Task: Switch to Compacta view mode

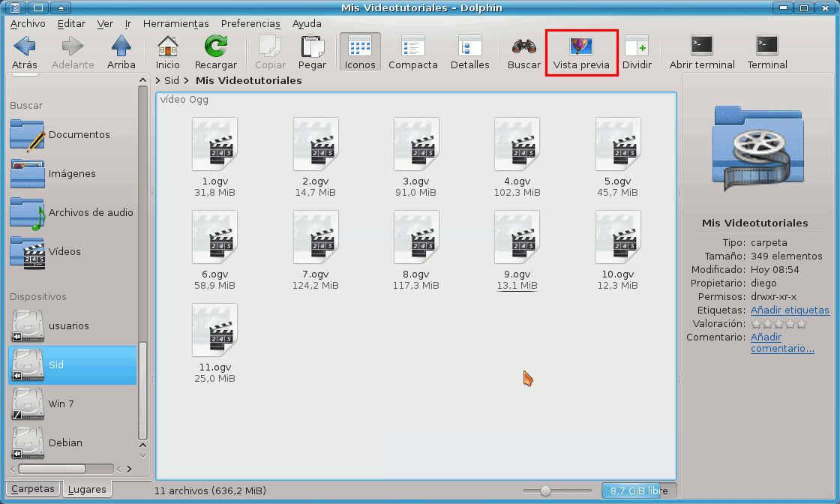Action: click(x=413, y=52)
